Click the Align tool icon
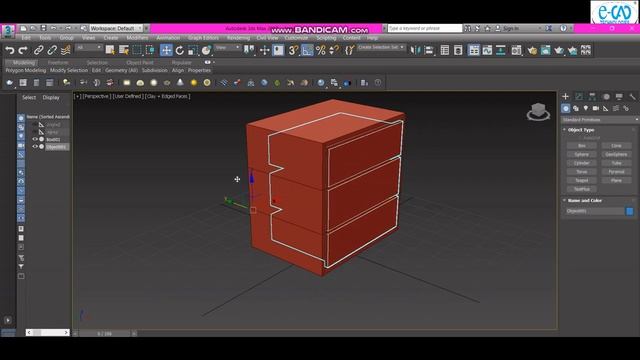 429,50
